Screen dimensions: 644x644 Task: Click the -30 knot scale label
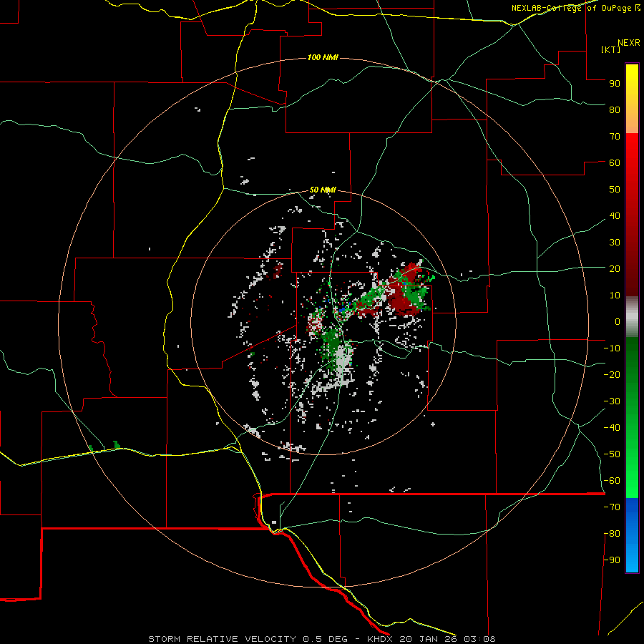pos(612,401)
